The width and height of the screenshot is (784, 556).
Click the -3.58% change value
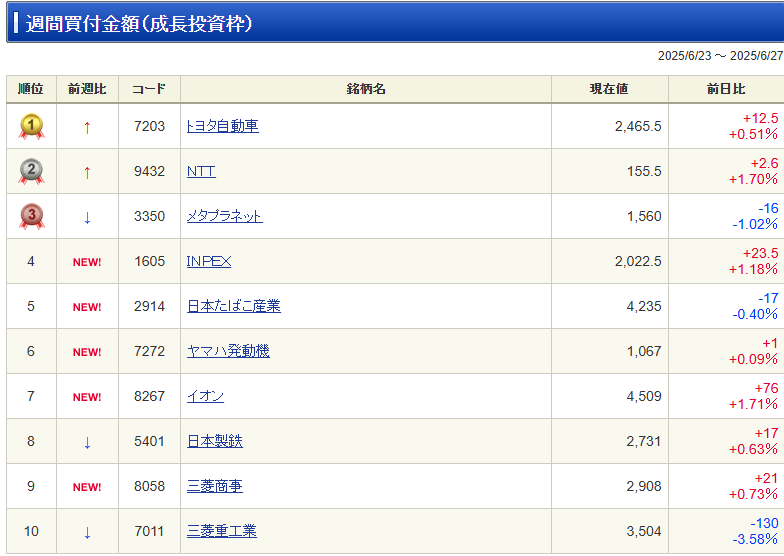pos(755,539)
